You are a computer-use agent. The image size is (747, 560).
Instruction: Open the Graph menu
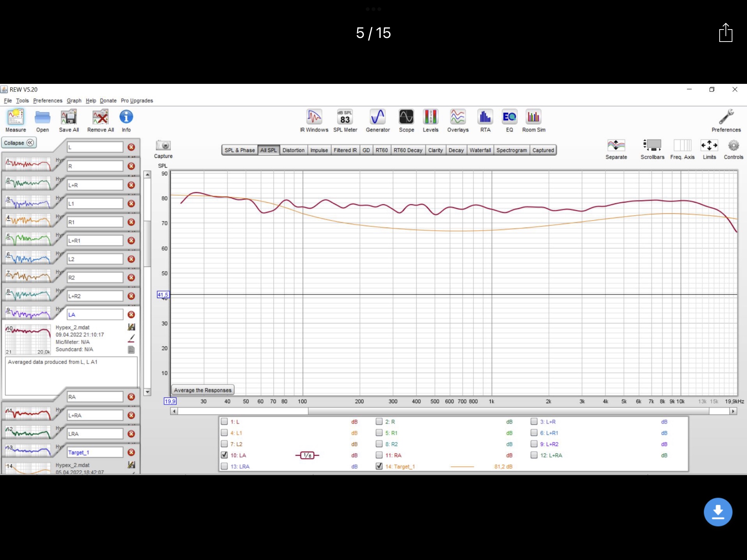74,101
